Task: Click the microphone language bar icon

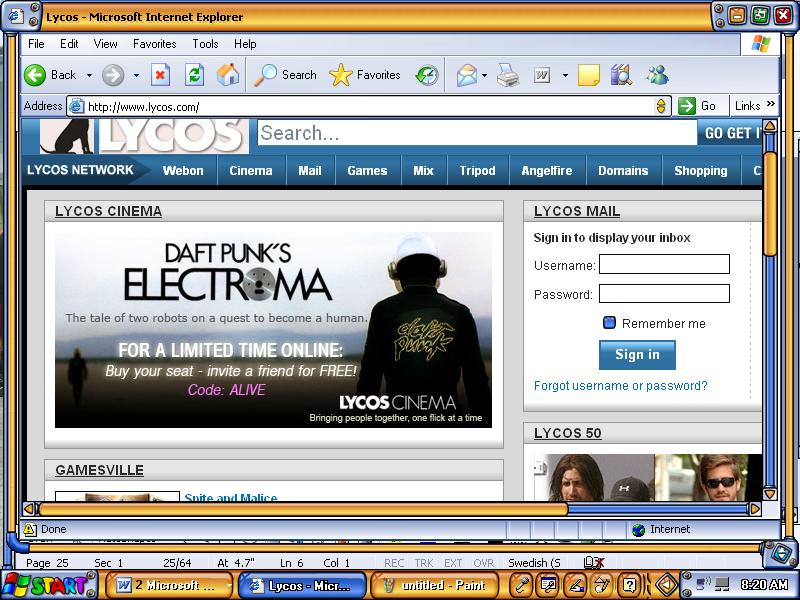Action: [x=521, y=585]
